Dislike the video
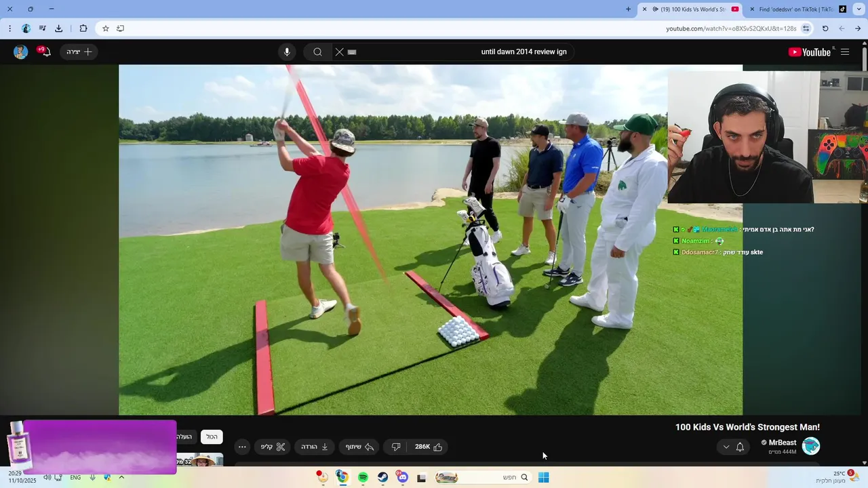Viewport: 868px width, 488px height. point(396,447)
